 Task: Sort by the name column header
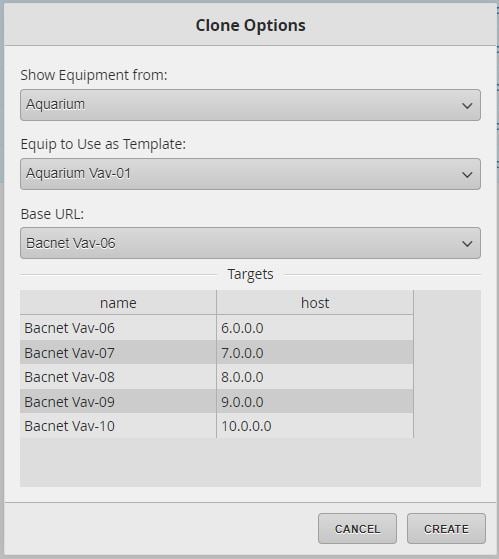click(118, 303)
